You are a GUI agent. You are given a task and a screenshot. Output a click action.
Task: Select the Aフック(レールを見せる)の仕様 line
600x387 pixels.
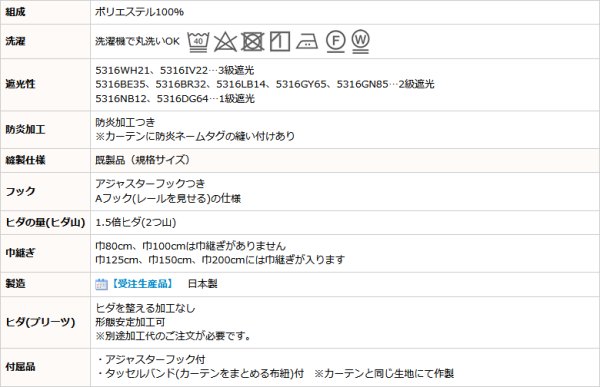(168, 198)
